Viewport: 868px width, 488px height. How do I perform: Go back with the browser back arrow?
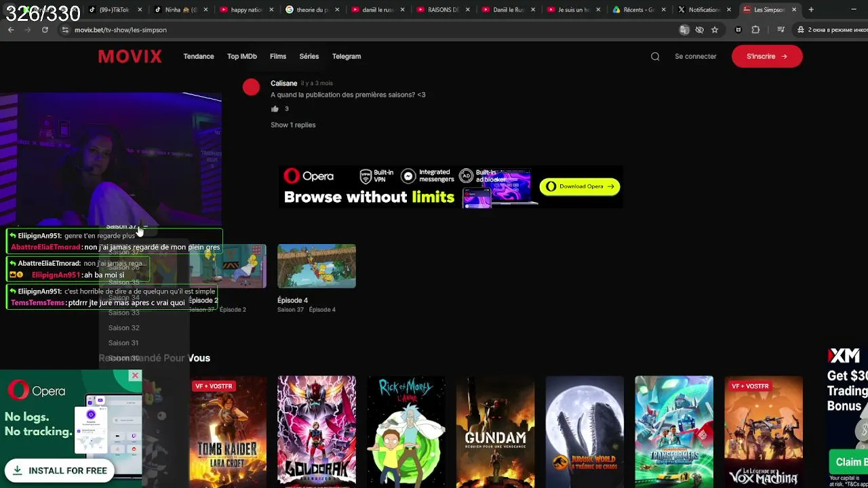coord(11,30)
